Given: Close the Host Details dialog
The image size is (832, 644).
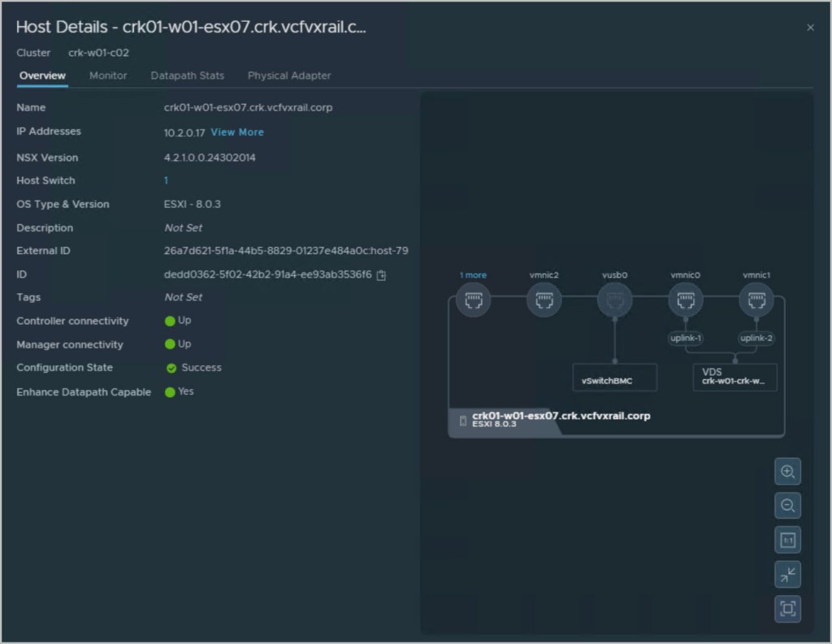Looking at the screenshot, I should coord(810,28).
